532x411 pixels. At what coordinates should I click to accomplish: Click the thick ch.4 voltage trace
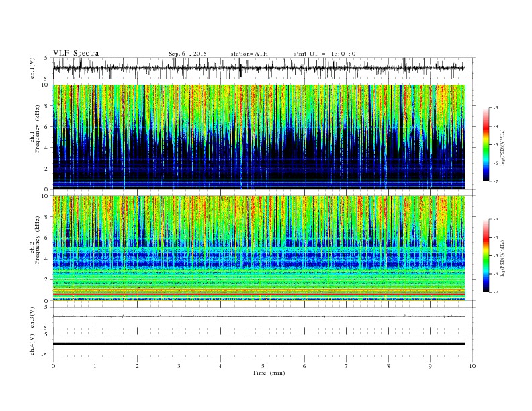(259, 344)
